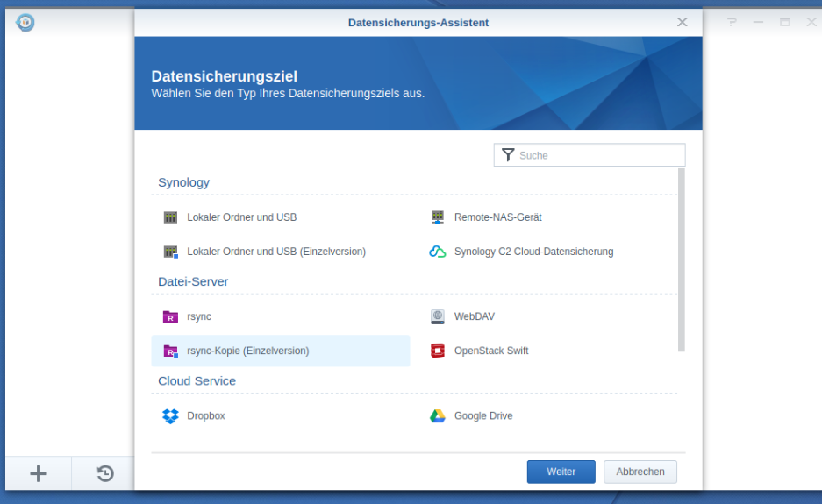This screenshot has height=504, width=822.
Task: Select the Dropbox label
Action: pyautogui.click(x=206, y=416)
